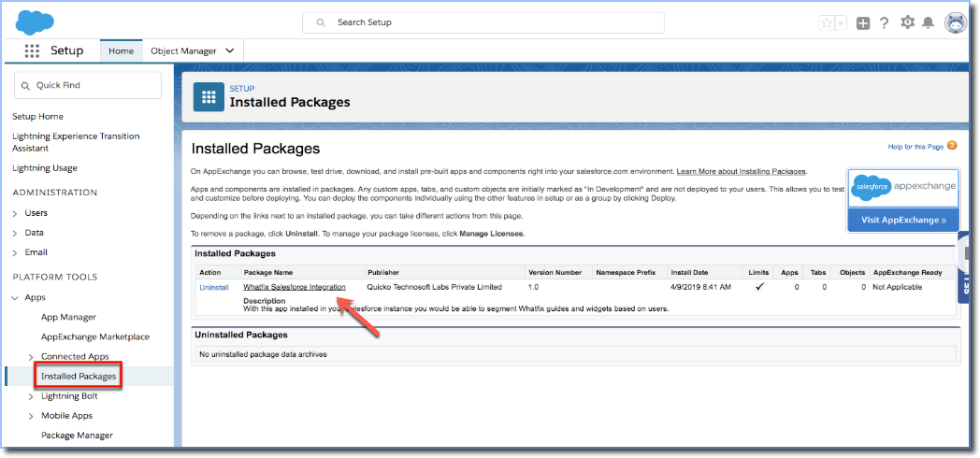980x458 pixels.
Task: Focus the Search Setup field
Action: (x=483, y=22)
